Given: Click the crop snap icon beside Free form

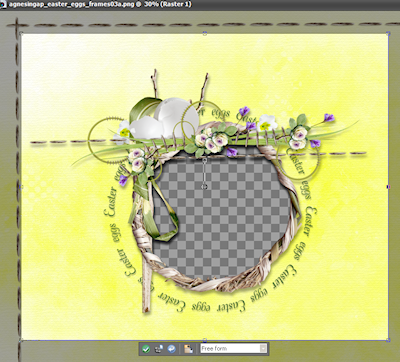Looking at the screenshot, I should pyautogui.click(x=189, y=349).
